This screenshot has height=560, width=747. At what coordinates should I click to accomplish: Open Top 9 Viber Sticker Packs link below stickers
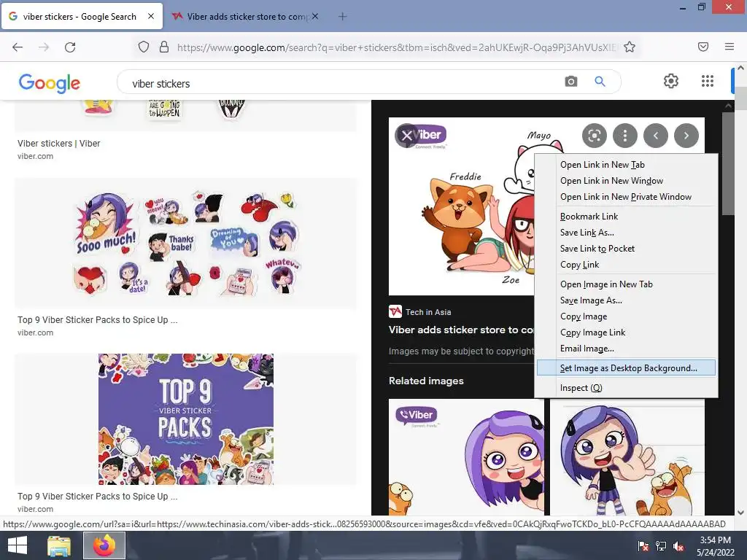tap(97, 320)
